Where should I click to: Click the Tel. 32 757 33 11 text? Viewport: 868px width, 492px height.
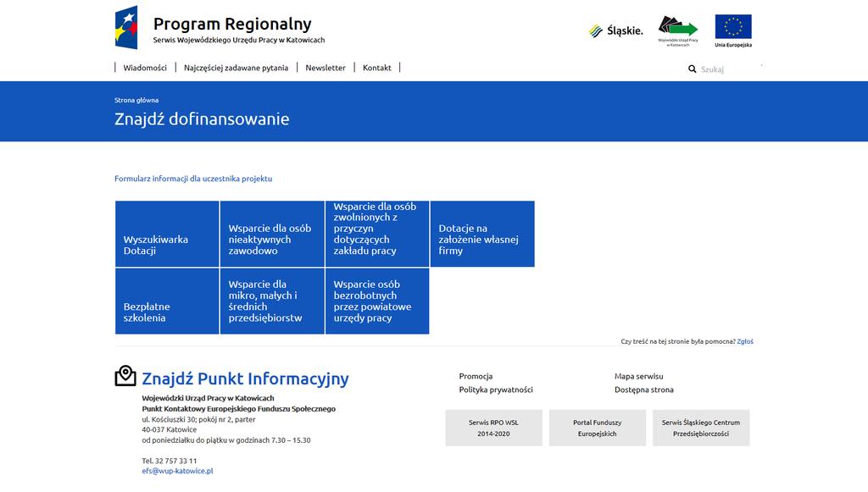pyautogui.click(x=170, y=461)
